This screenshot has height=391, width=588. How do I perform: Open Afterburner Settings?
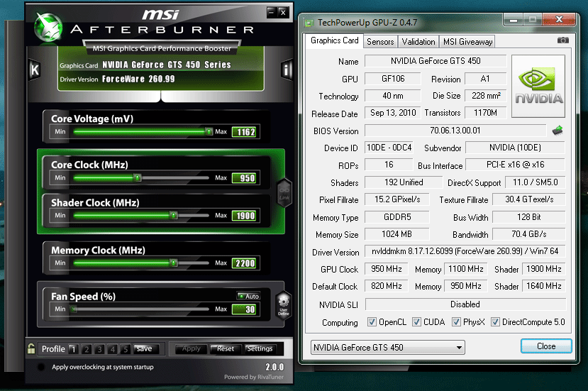260,348
